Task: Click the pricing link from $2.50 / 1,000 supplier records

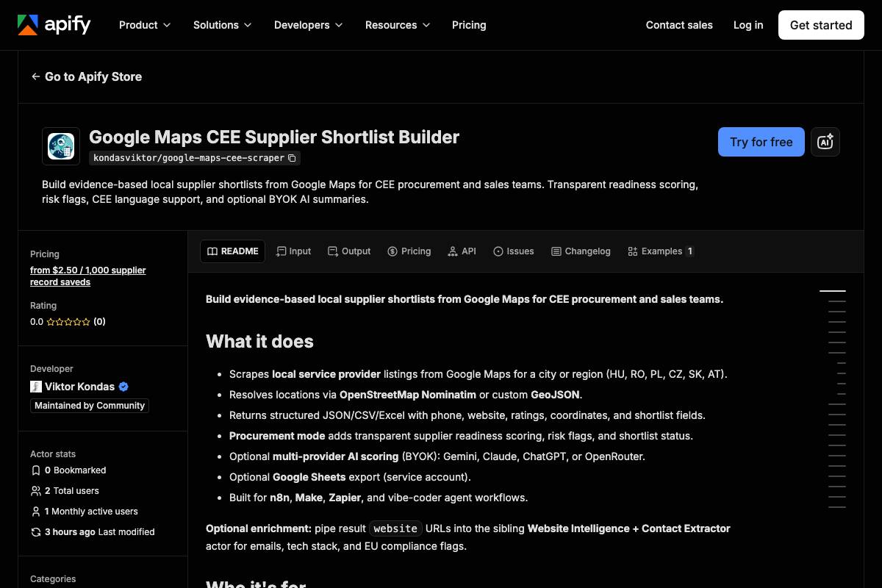Action: click(88, 276)
